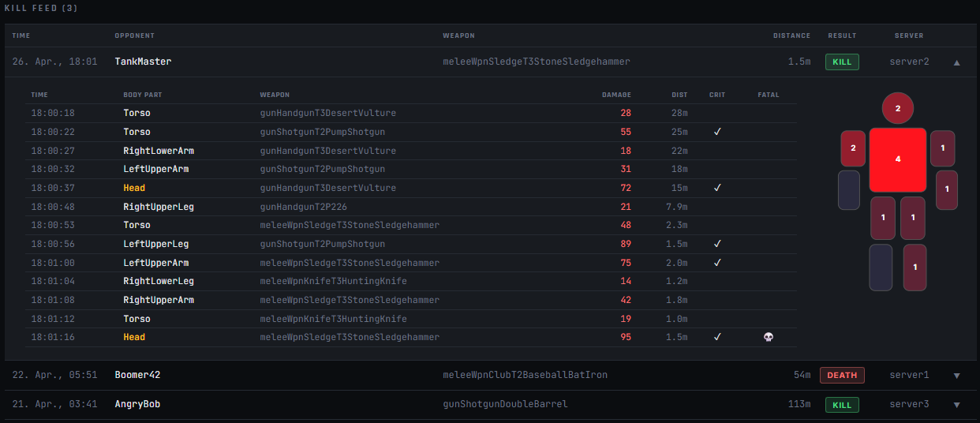The width and height of the screenshot is (980, 423).
Task: Click gunHandgunT2P226 weapon cell
Action: [x=305, y=207]
